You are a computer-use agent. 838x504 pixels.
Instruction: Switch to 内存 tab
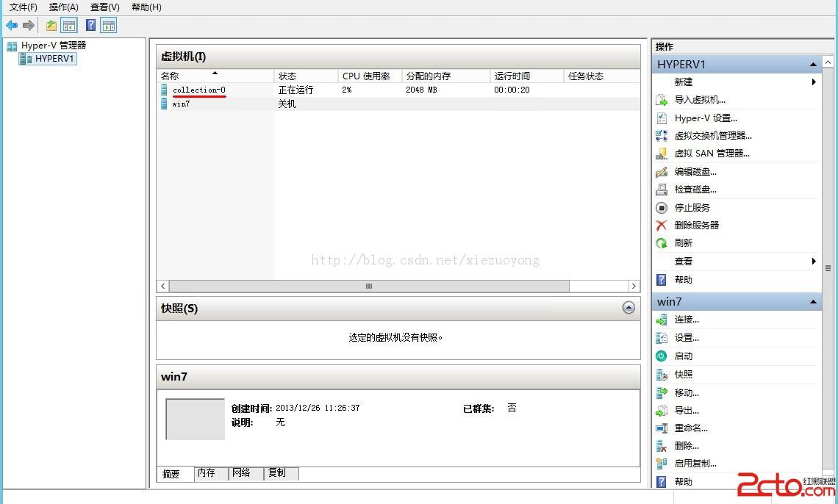pos(211,473)
